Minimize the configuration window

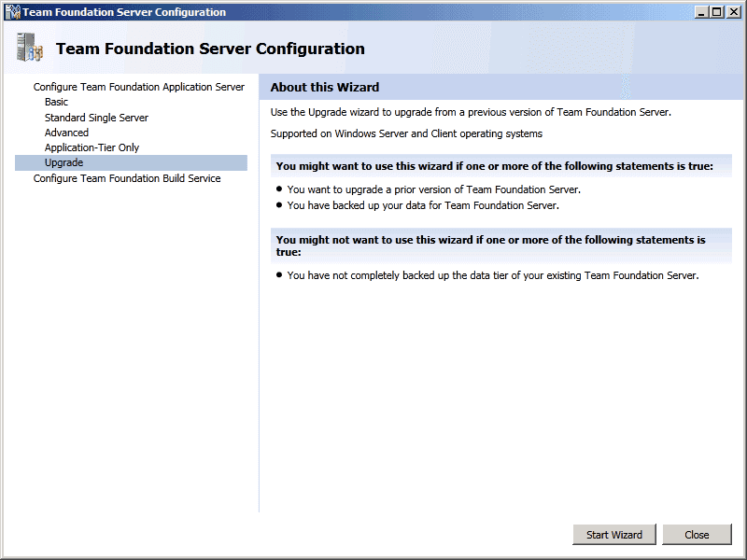[702, 12]
